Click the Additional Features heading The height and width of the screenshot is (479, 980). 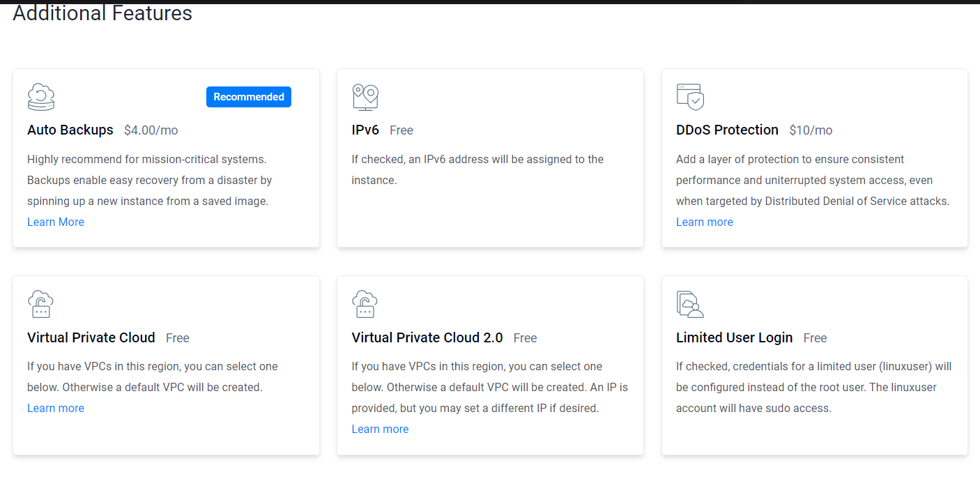(102, 13)
